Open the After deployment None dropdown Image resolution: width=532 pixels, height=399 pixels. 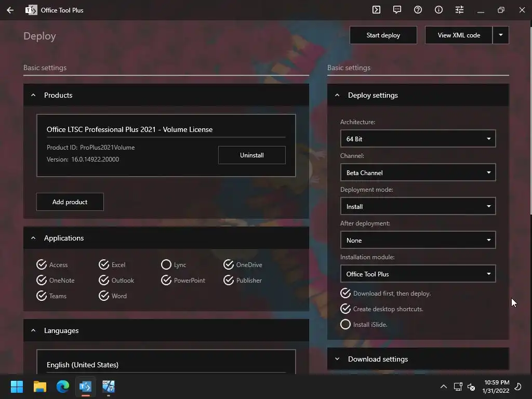click(x=418, y=240)
